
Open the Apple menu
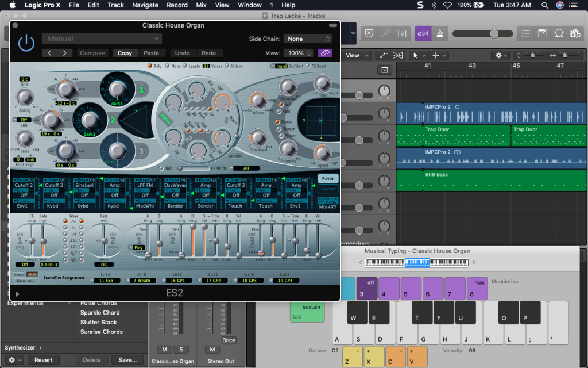pyautogui.click(x=13, y=5)
